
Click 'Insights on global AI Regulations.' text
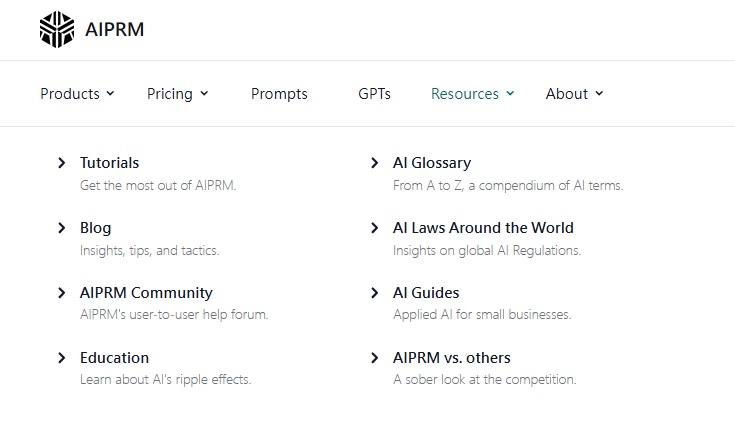coord(487,250)
